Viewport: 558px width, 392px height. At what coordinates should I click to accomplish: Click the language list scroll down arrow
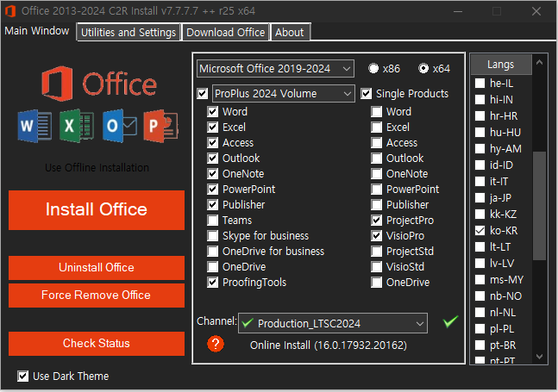[540, 357]
